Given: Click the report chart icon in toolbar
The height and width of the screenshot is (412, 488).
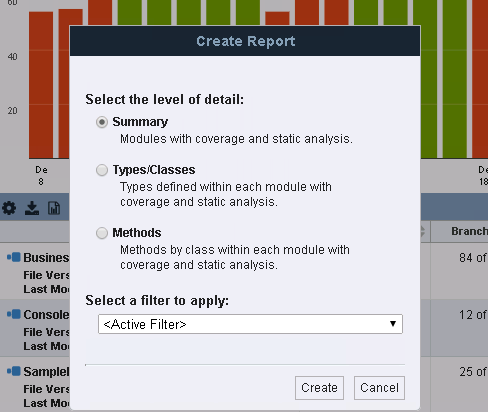Looking at the screenshot, I should coord(54,208).
